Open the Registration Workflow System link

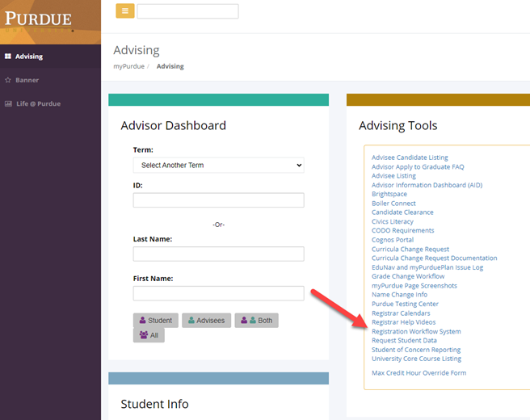[416, 331]
